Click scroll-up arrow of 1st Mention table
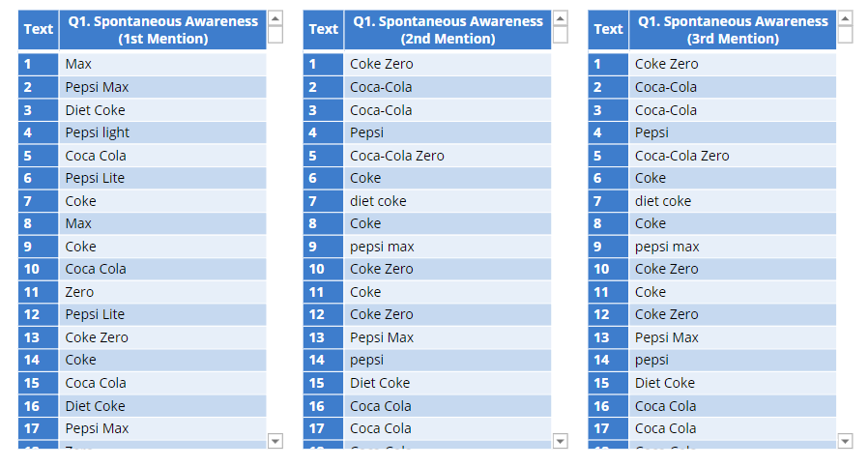The image size is (868, 467). [x=275, y=18]
